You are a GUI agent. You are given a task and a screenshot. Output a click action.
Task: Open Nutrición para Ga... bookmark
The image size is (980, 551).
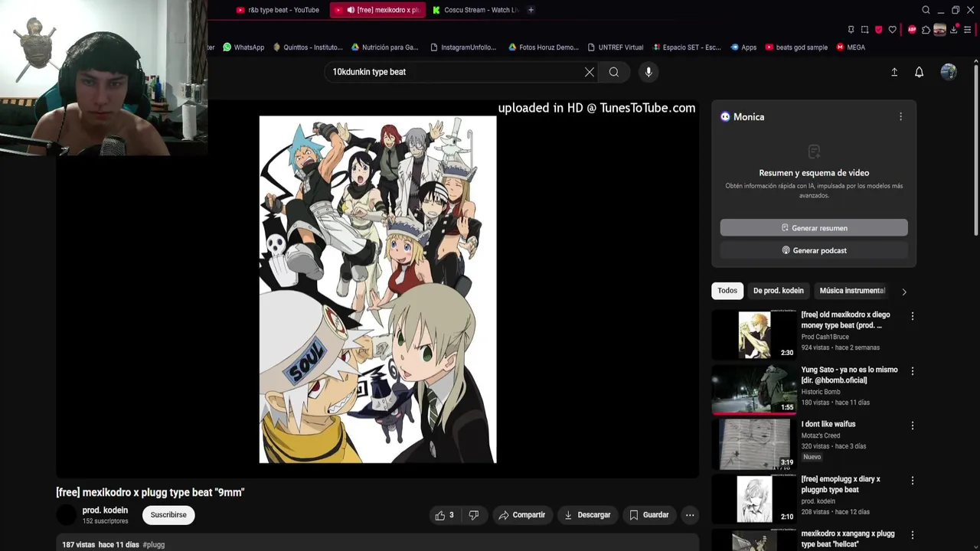(x=385, y=47)
